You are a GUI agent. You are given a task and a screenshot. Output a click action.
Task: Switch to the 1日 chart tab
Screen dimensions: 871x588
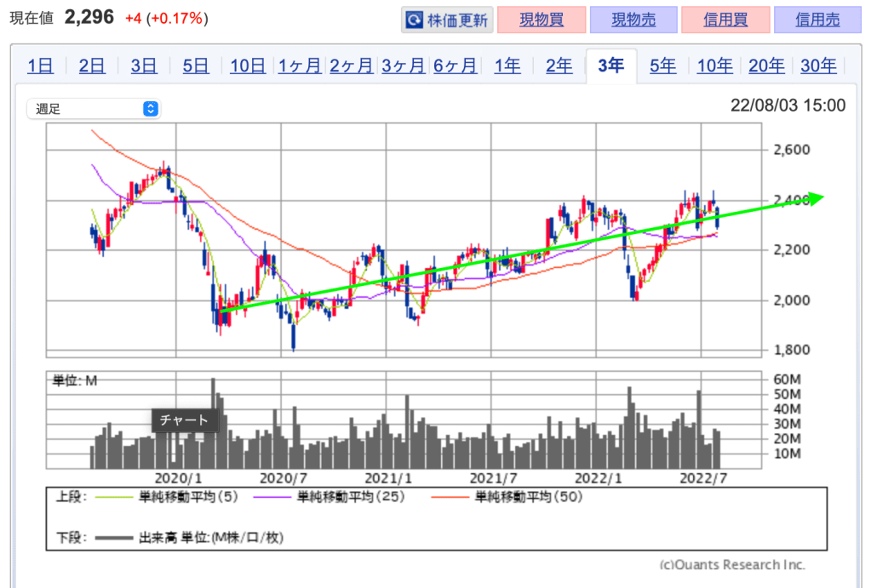(40, 66)
